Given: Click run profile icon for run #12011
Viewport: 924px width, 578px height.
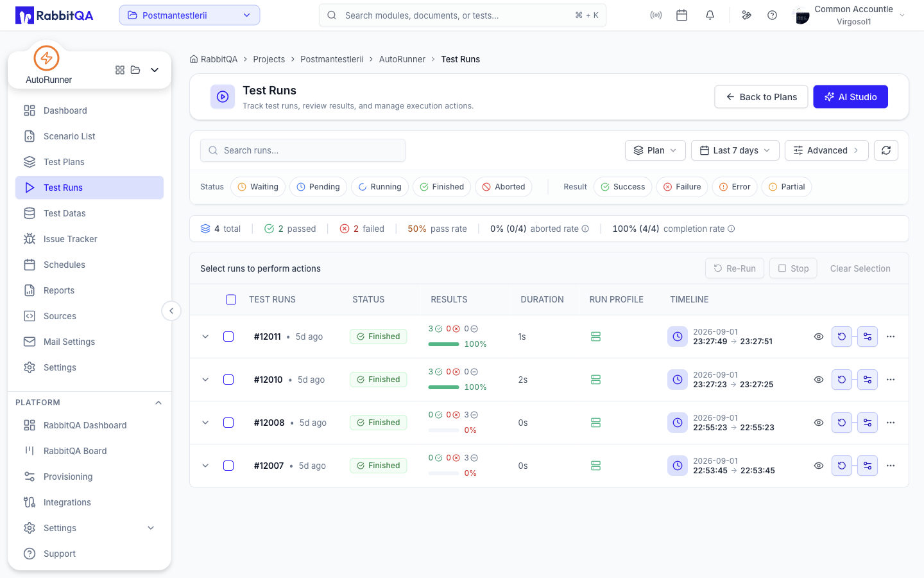Looking at the screenshot, I should [595, 337].
